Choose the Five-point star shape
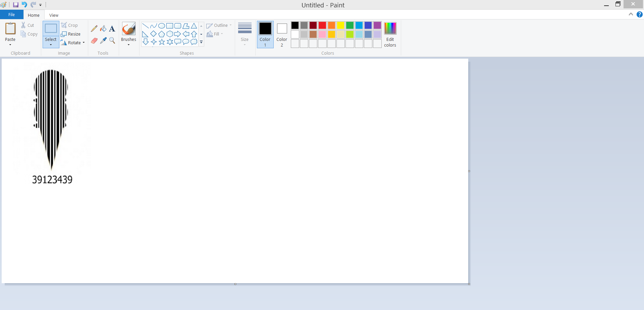 (161, 42)
